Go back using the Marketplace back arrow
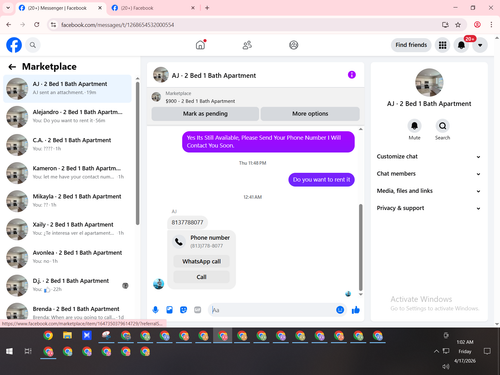500x375 pixels. pyautogui.click(x=12, y=67)
